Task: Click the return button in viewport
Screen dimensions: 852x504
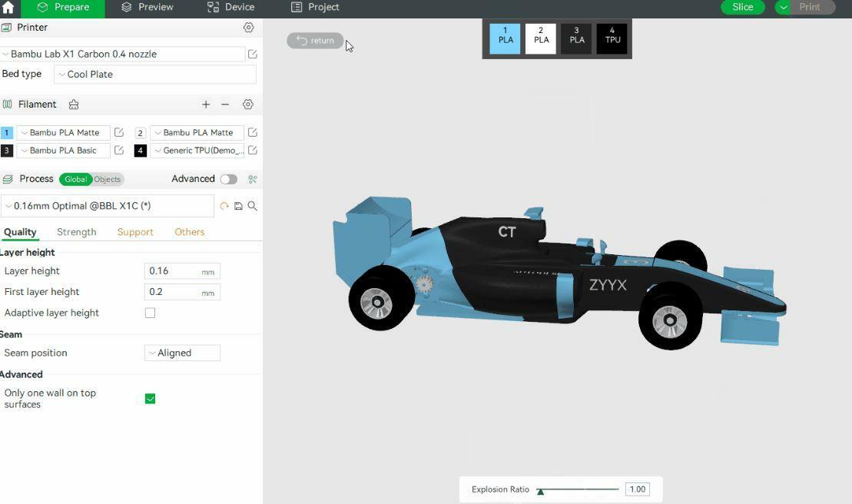Action: [x=315, y=41]
